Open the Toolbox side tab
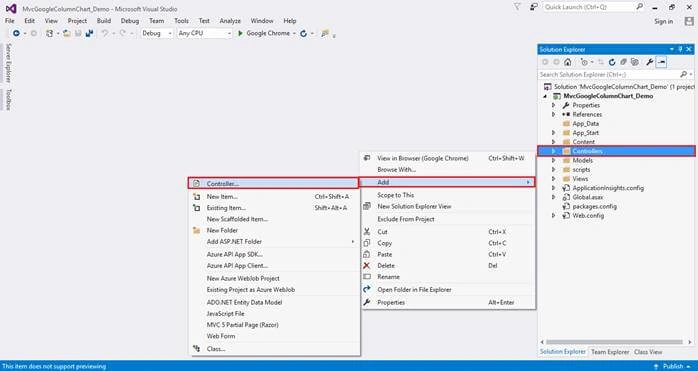The width and height of the screenshot is (698, 371). pos(8,99)
